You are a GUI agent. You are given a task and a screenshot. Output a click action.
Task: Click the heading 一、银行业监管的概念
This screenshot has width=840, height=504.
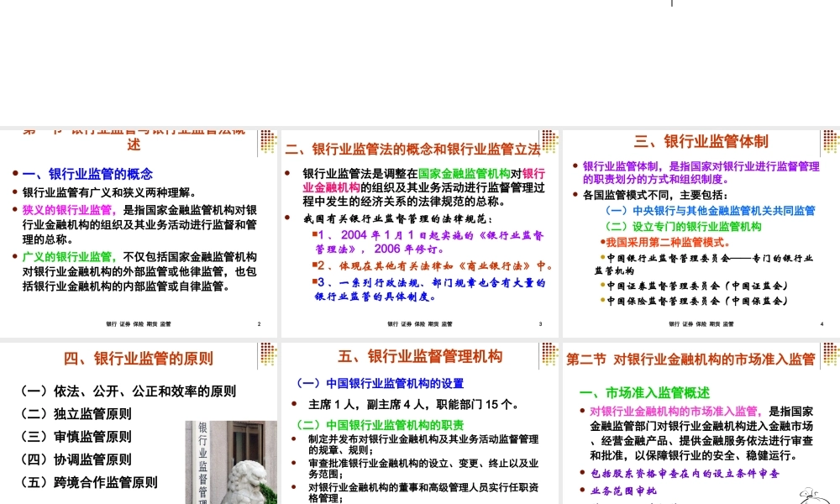[87, 174]
